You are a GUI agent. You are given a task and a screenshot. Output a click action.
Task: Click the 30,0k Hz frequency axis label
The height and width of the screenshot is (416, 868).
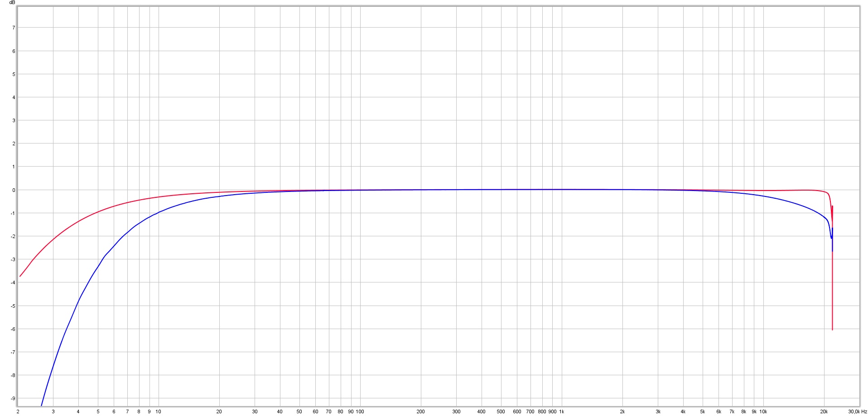pos(858,411)
